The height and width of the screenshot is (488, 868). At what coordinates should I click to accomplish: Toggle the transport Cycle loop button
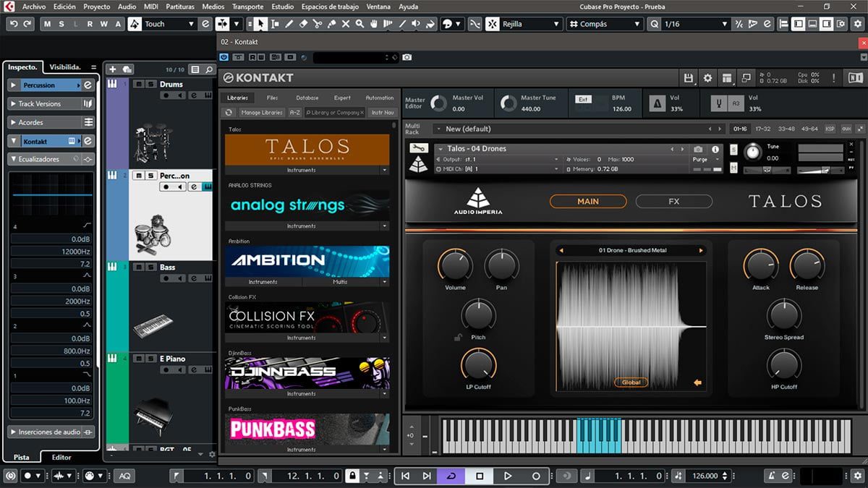[451, 476]
